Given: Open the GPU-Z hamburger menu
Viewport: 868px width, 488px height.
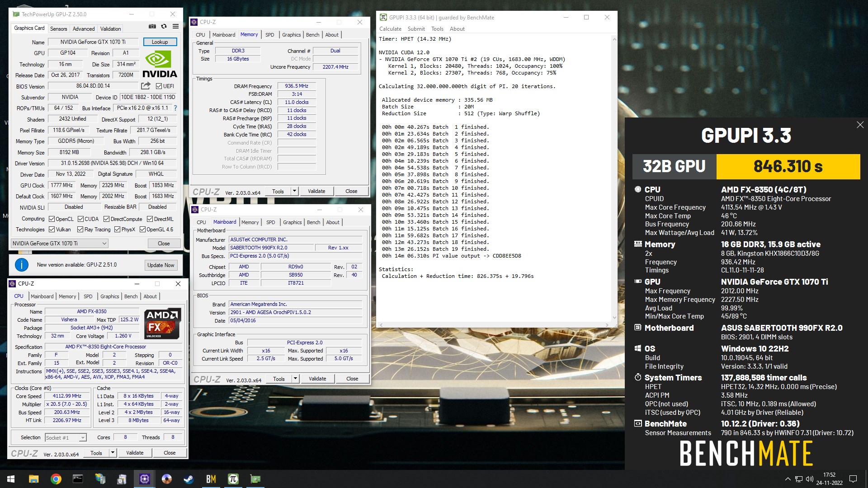Looking at the screenshot, I should click(175, 27).
